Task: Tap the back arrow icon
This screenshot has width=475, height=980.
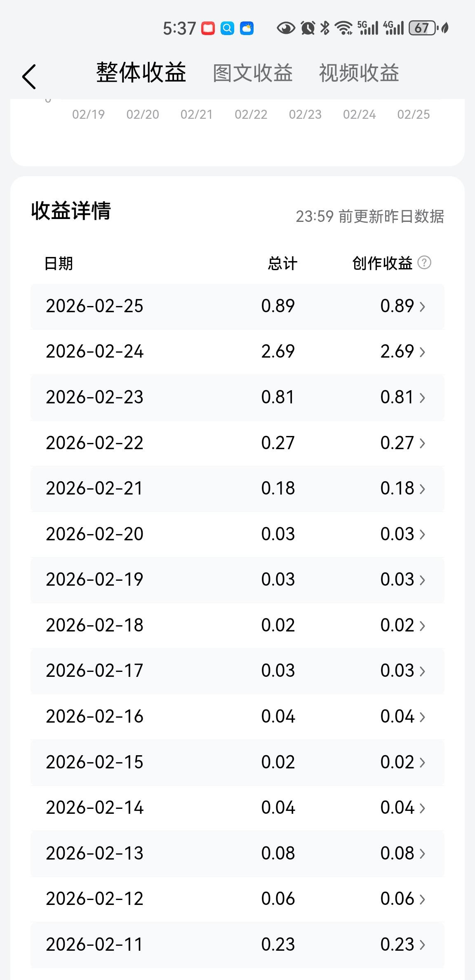Action: 29,76
